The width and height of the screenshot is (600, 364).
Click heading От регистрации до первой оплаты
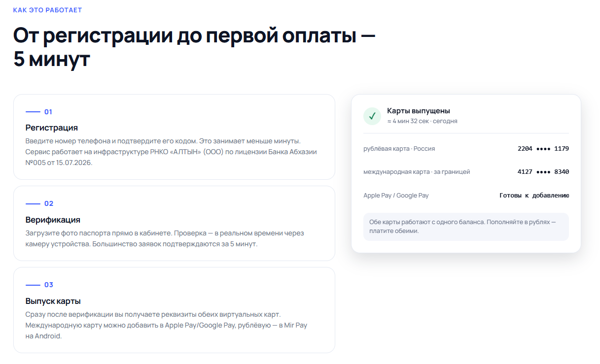tap(194, 47)
